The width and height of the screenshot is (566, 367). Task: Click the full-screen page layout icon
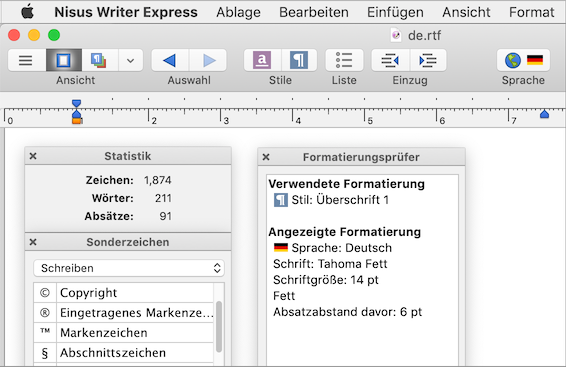(x=99, y=60)
